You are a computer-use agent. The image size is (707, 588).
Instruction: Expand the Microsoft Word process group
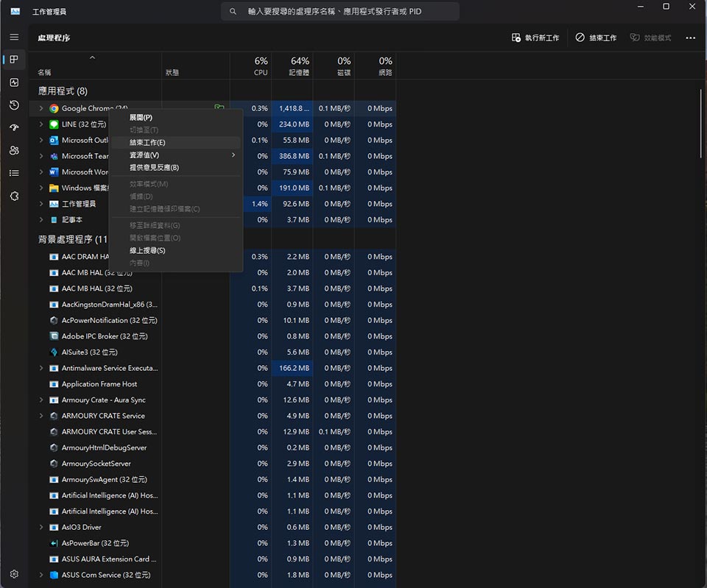[41, 171]
